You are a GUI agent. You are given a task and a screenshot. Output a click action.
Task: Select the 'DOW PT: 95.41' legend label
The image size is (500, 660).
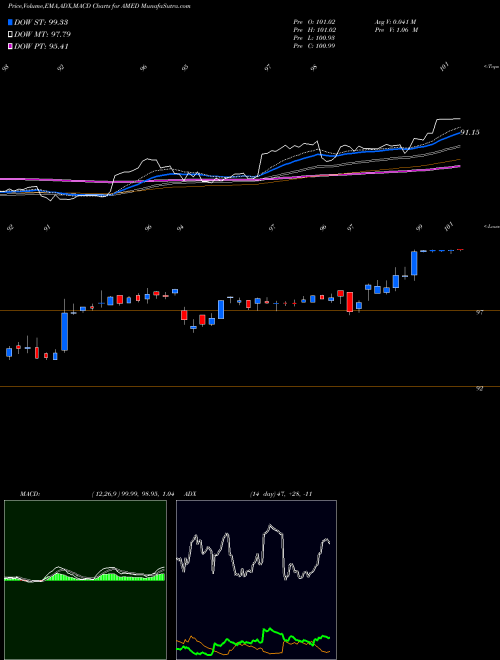click(41, 47)
